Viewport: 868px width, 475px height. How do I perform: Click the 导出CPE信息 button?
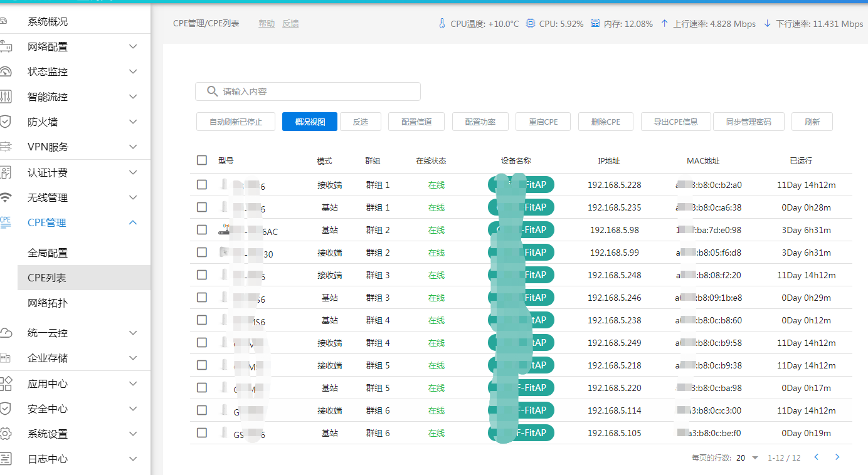(x=675, y=122)
